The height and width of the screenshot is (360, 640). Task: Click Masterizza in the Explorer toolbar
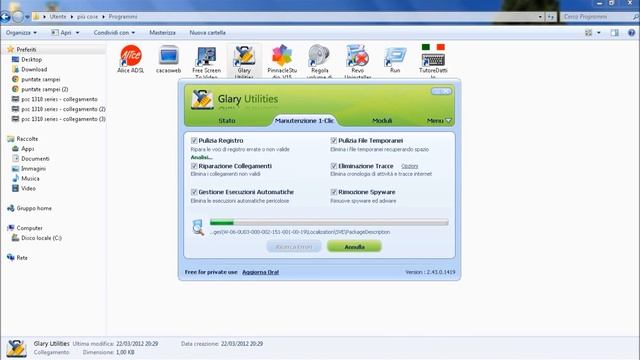pyautogui.click(x=162, y=33)
